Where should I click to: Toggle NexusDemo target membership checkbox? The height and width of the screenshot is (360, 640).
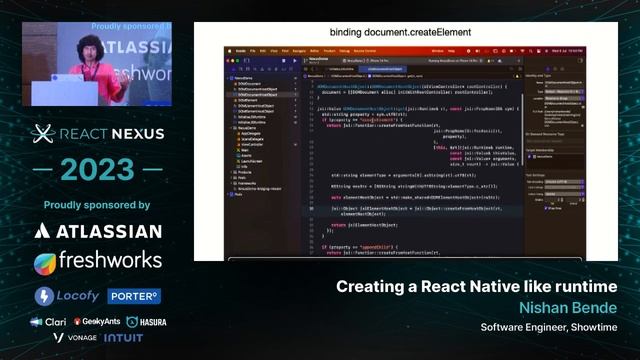530,157
